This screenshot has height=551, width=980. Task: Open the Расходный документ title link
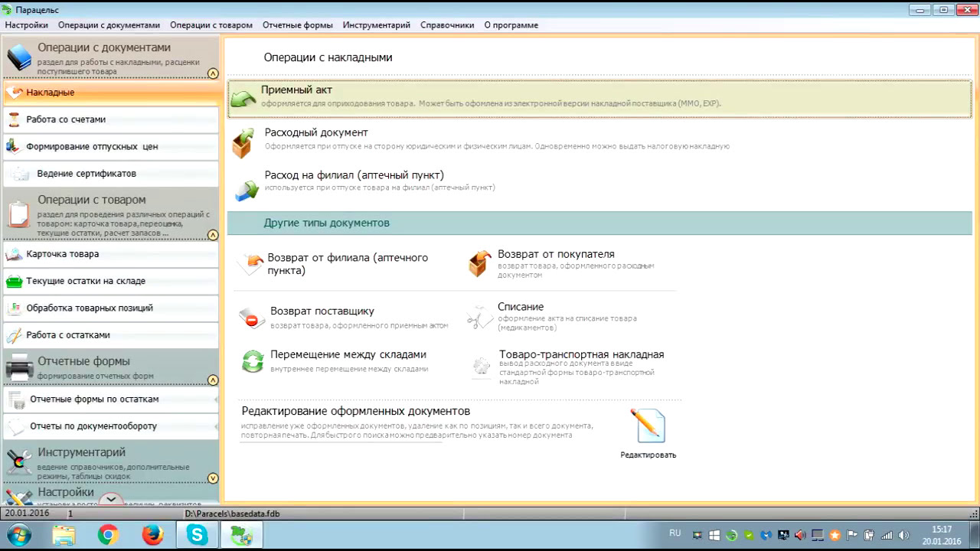(x=316, y=132)
